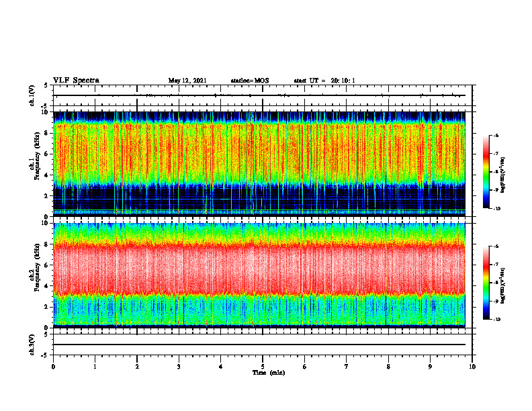Screen dimensions: 532x411
Task: Select the date label "May 12, 2021"
Action: click(x=187, y=81)
